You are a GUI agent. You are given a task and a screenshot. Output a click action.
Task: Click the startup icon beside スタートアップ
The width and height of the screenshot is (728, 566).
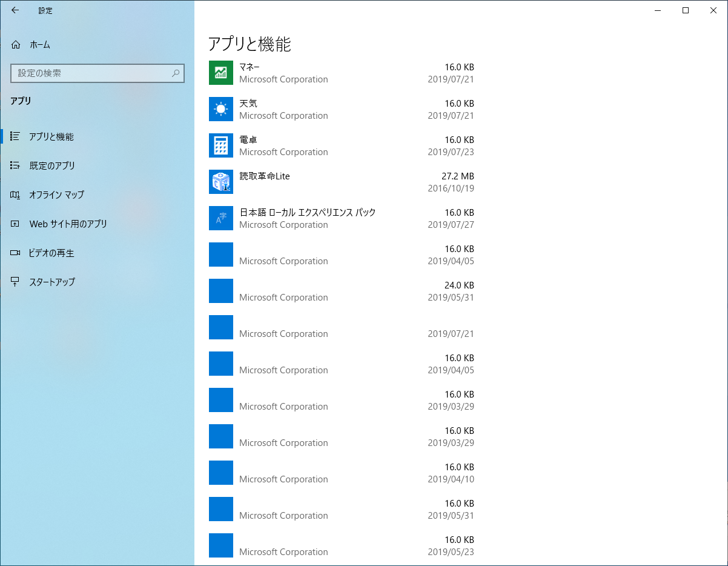click(16, 282)
